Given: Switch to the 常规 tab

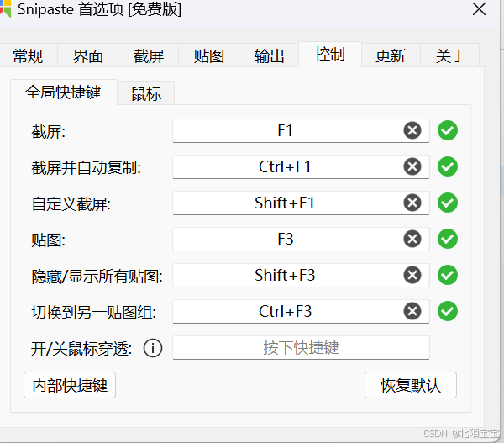Looking at the screenshot, I should (28, 56).
